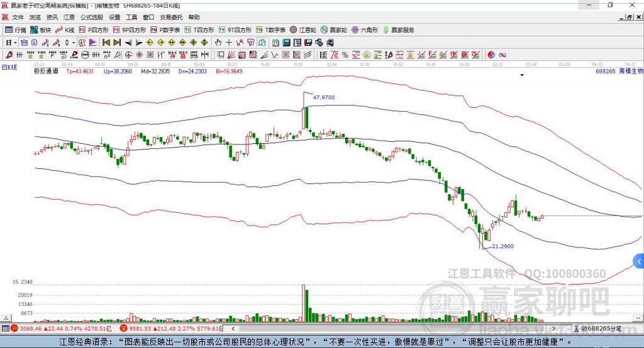Click the yin-yang tai chi icon

[491, 55]
